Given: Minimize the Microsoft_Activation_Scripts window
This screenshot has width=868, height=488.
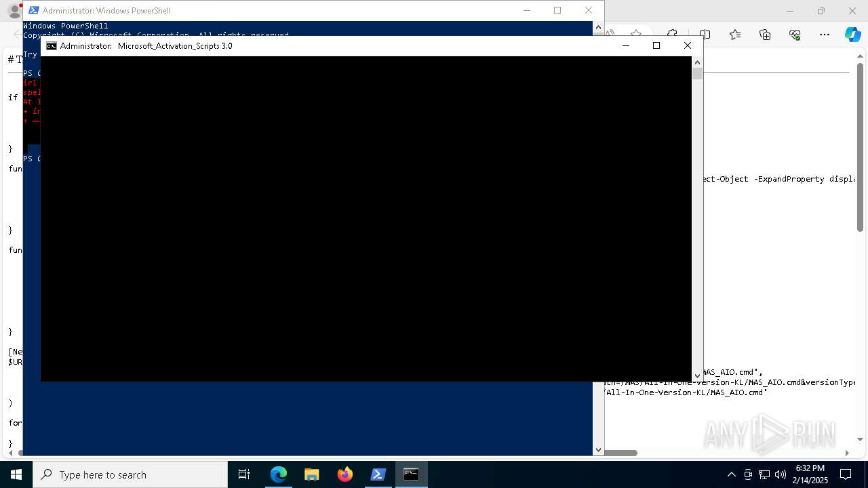Looking at the screenshot, I should (x=625, y=45).
